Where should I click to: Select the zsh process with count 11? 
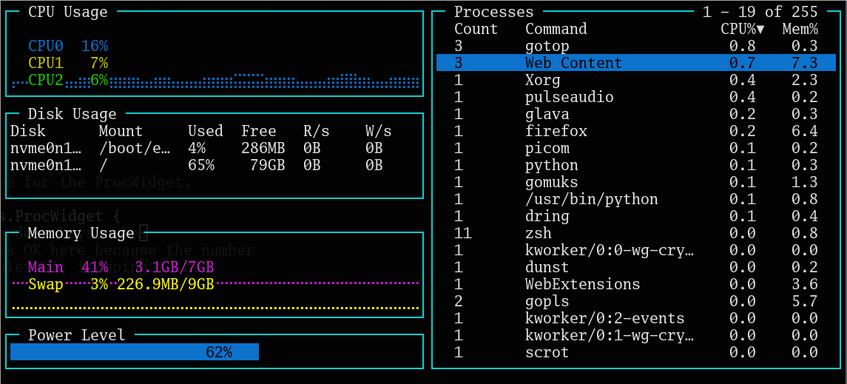click(x=636, y=233)
